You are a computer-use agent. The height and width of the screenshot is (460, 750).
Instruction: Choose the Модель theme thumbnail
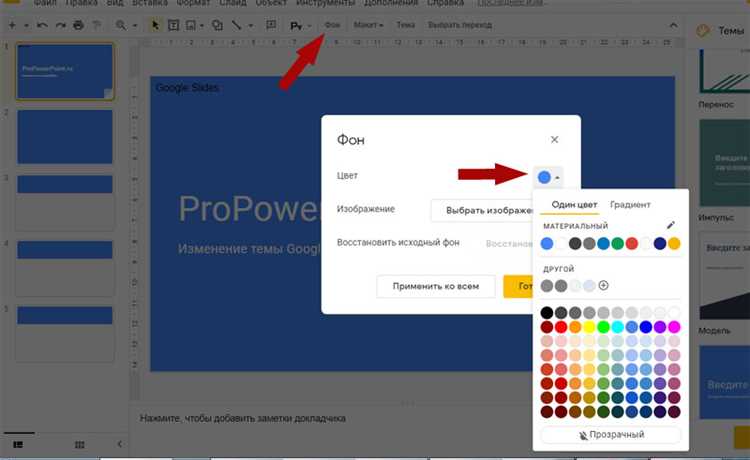tap(725, 276)
